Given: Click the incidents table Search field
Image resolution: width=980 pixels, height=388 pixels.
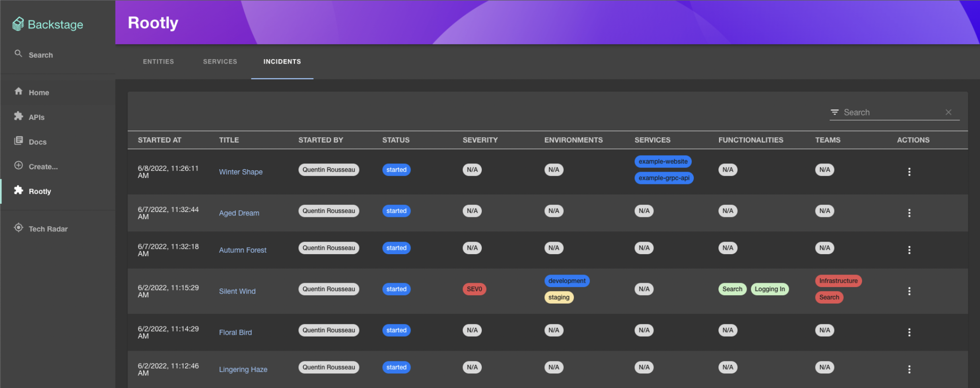Looking at the screenshot, I should [x=893, y=113].
